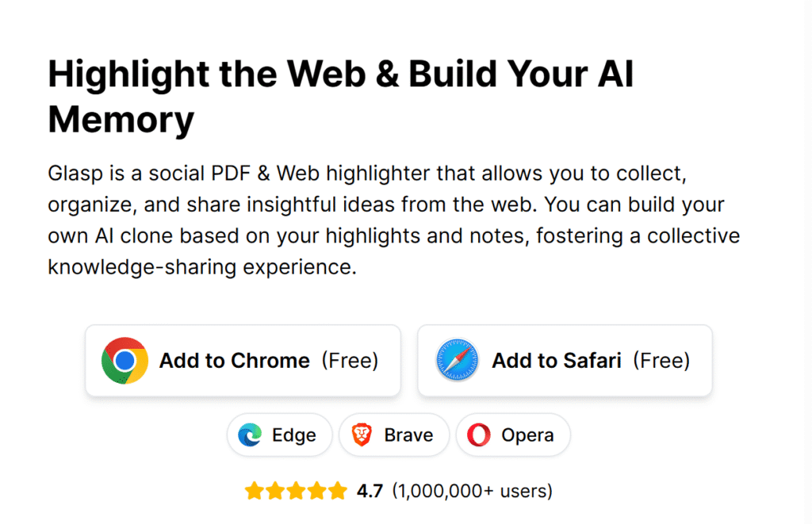Click the "knowledge-sharing experience" description line

click(200, 266)
